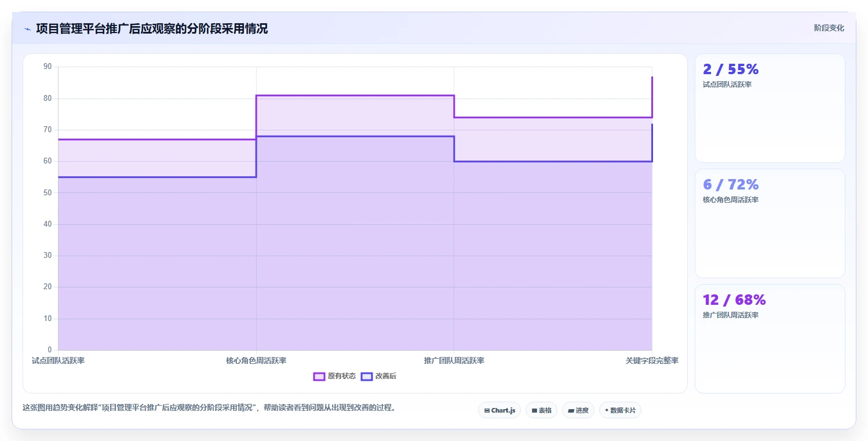Click the icon inside the 表格 tag

pyautogui.click(x=534, y=410)
